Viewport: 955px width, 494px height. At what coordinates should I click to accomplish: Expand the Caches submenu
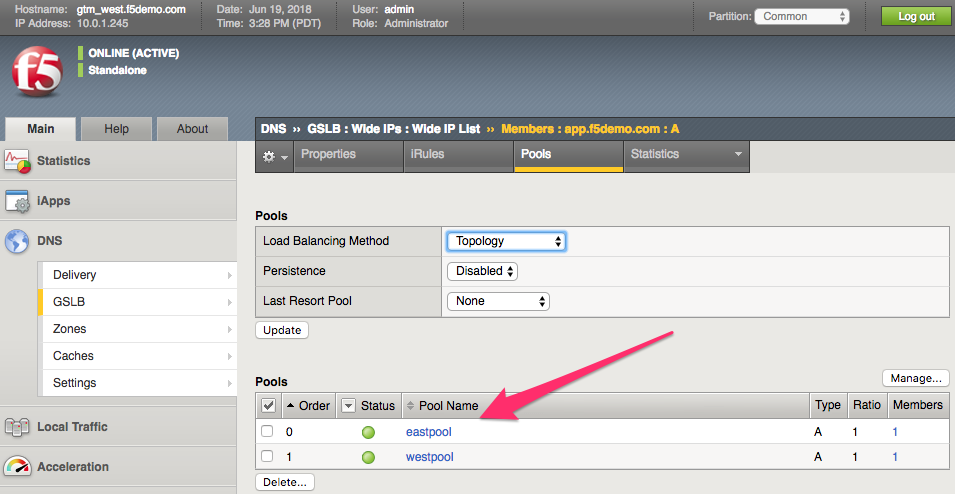(x=230, y=356)
